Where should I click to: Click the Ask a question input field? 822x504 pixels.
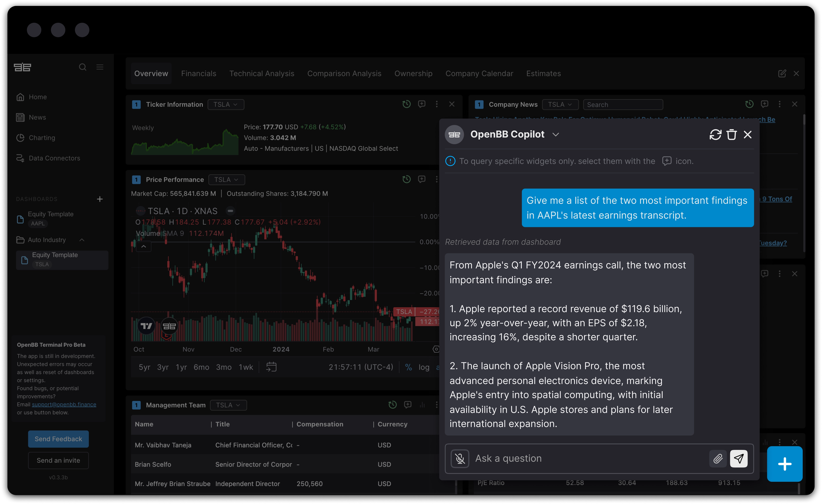567,458
